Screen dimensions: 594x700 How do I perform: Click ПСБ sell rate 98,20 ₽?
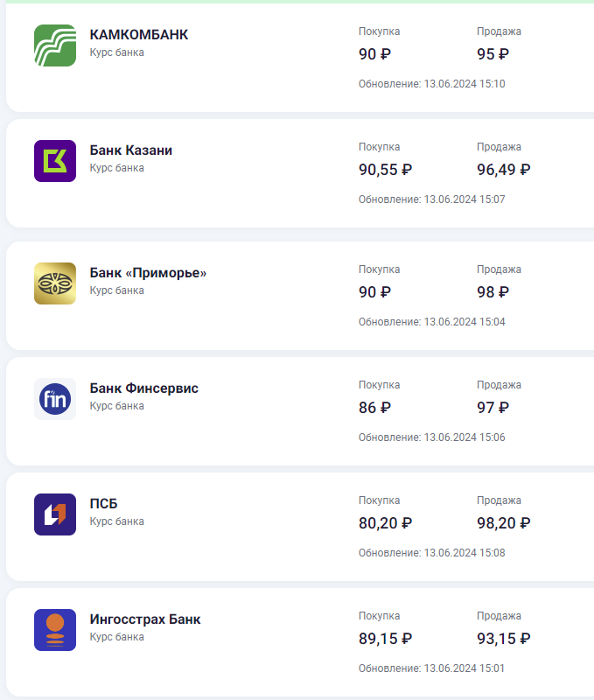(x=503, y=523)
